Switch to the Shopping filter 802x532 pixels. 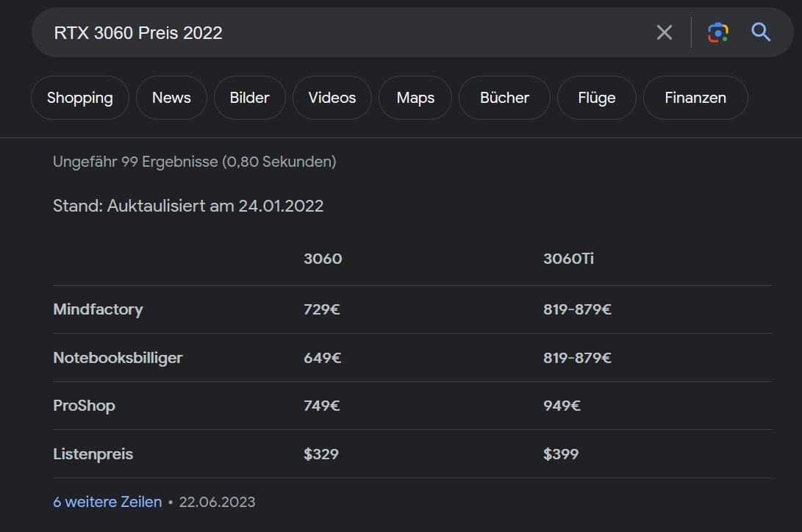click(x=80, y=98)
